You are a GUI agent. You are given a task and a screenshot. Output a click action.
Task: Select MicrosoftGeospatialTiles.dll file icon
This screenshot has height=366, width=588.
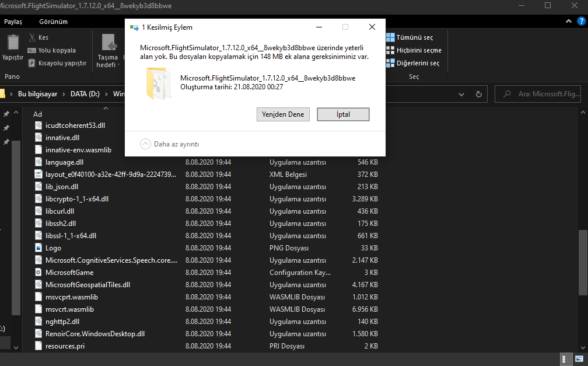point(38,284)
